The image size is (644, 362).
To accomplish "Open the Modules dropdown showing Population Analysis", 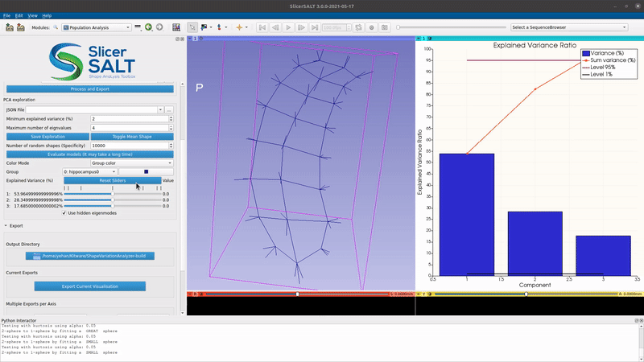I will click(x=97, y=27).
